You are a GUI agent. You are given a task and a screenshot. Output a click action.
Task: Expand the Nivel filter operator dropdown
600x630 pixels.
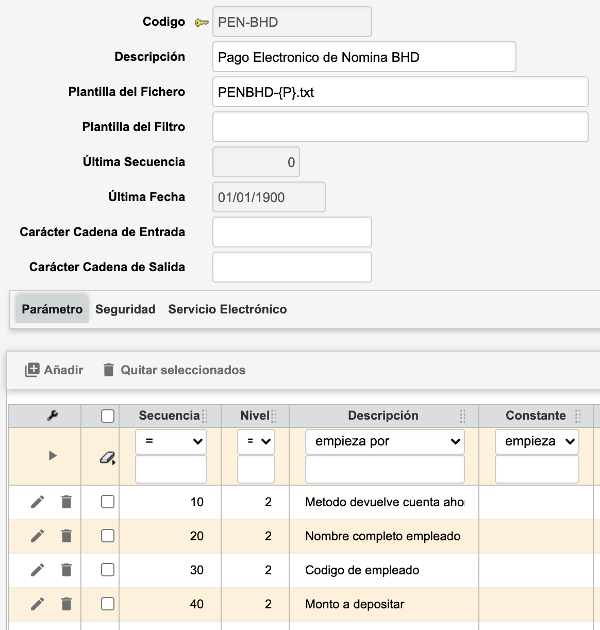(255, 441)
